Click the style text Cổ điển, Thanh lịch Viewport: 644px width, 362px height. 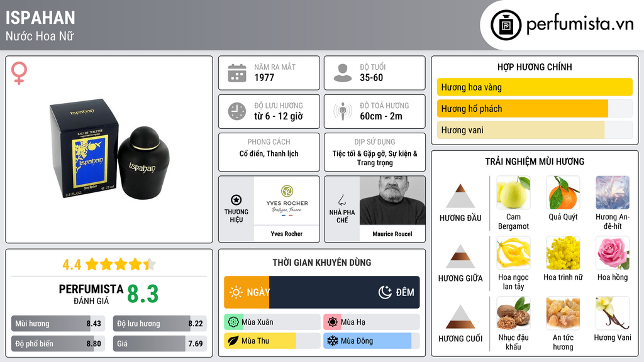(x=269, y=153)
